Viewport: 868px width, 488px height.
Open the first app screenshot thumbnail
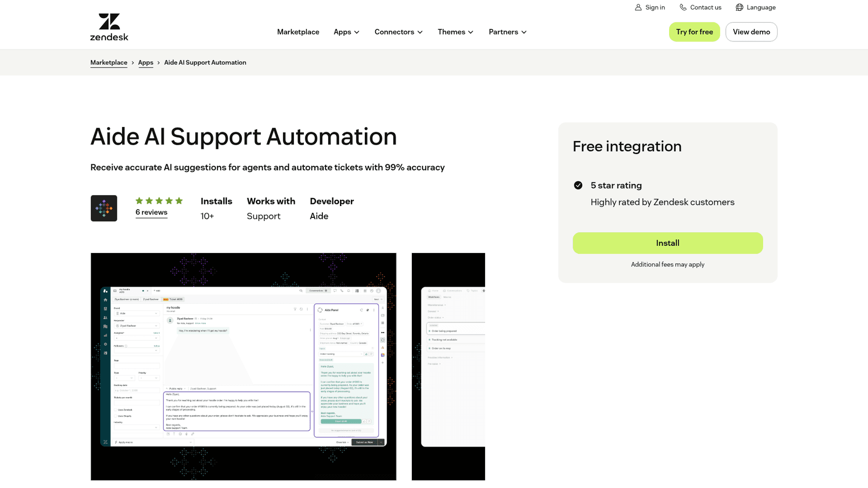243,367
